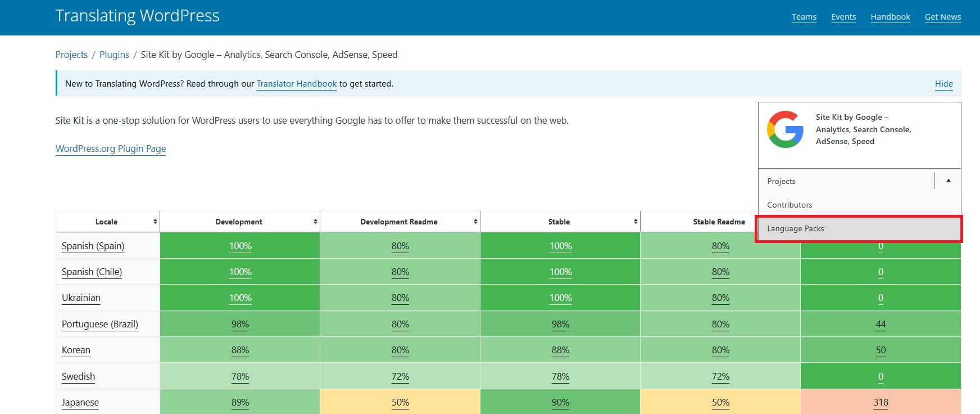Sort by Stable column sort arrows
Image resolution: width=980 pixels, height=414 pixels.
(636, 222)
